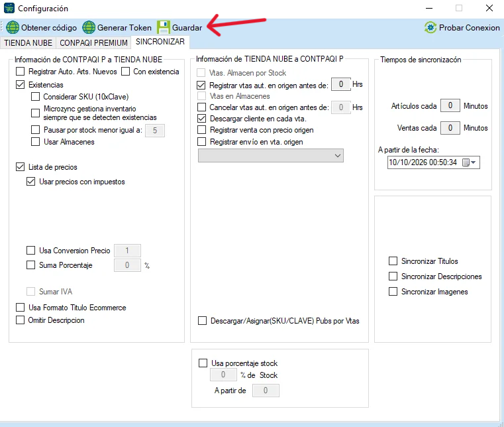Click the Pausar por stock value field

pos(155,131)
